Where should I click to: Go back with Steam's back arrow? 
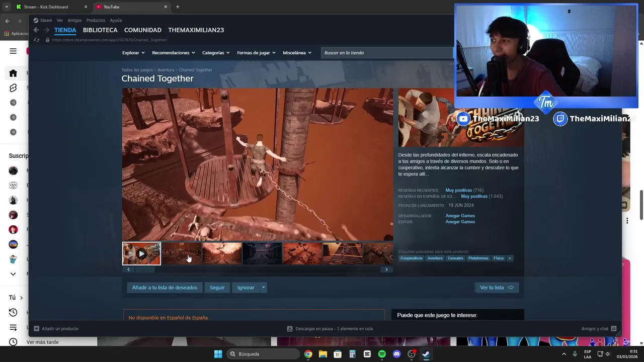click(x=36, y=30)
